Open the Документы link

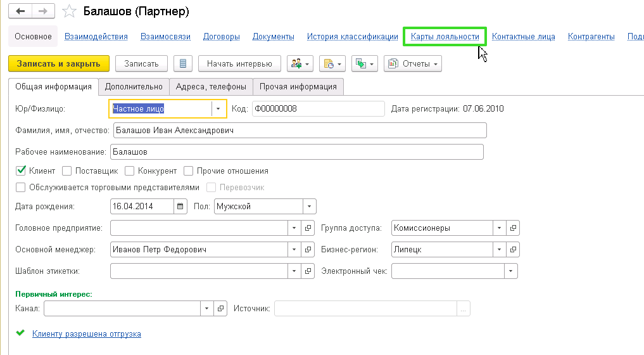[x=273, y=37]
